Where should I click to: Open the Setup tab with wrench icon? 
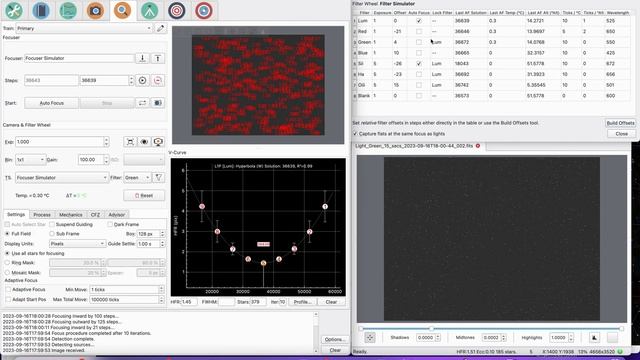[x=14, y=10]
